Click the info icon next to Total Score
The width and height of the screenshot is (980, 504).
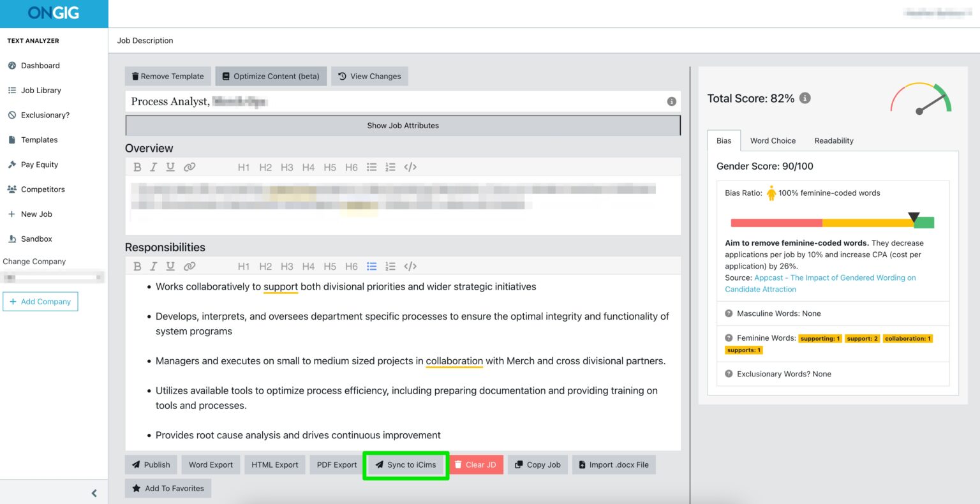point(805,98)
